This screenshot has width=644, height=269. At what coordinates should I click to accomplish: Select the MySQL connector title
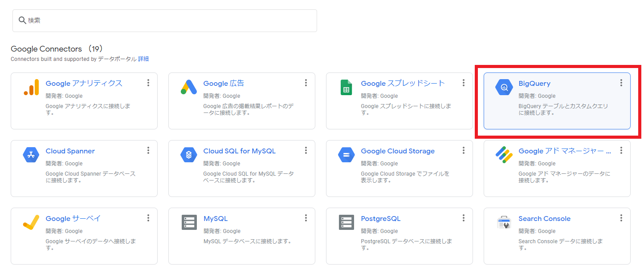tap(216, 219)
